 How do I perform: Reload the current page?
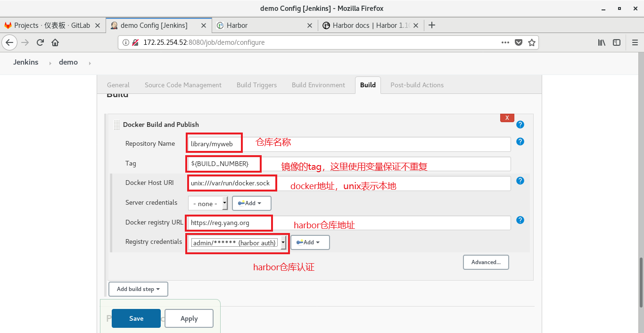coord(40,42)
